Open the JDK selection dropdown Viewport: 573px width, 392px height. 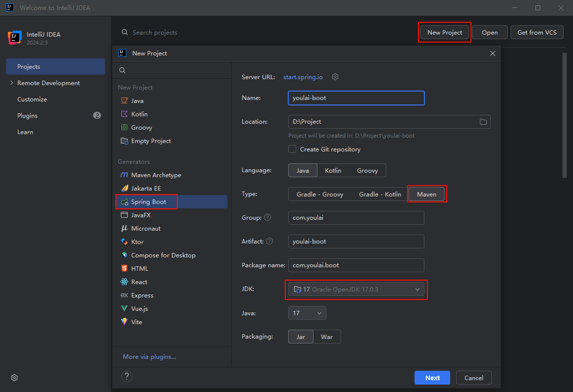pos(356,290)
